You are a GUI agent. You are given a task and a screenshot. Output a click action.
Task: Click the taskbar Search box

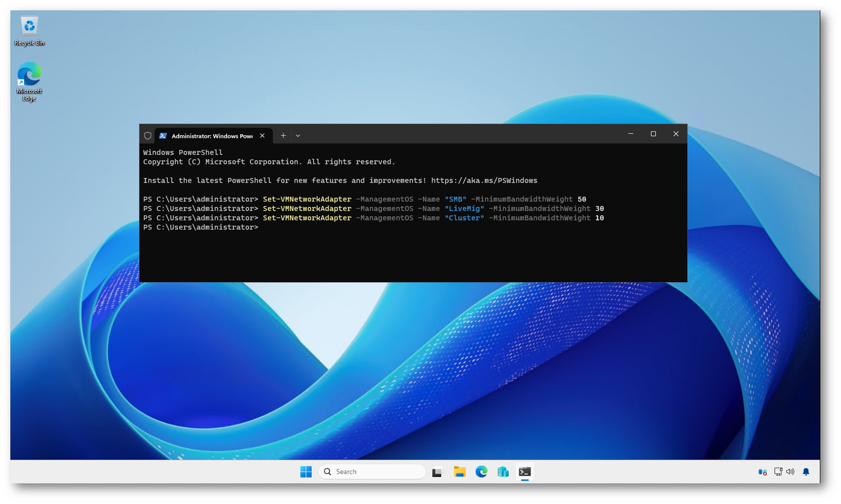[372, 472]
